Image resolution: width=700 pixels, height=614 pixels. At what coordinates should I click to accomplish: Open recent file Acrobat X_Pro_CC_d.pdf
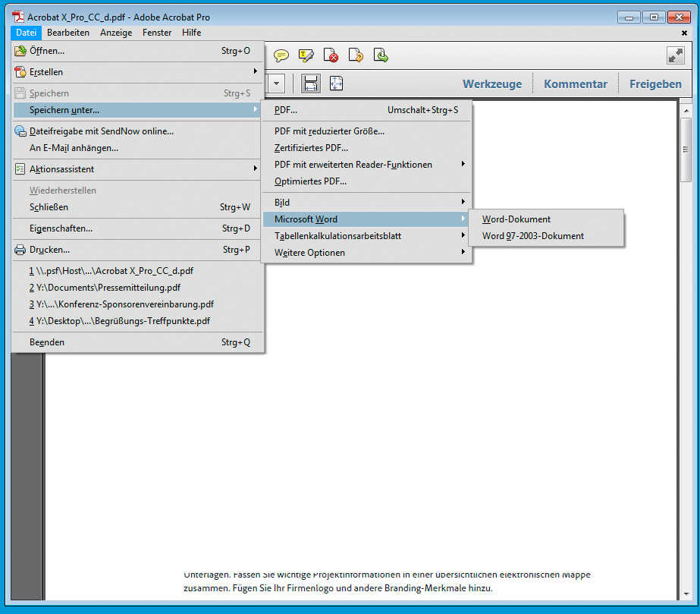click(137, 271)
